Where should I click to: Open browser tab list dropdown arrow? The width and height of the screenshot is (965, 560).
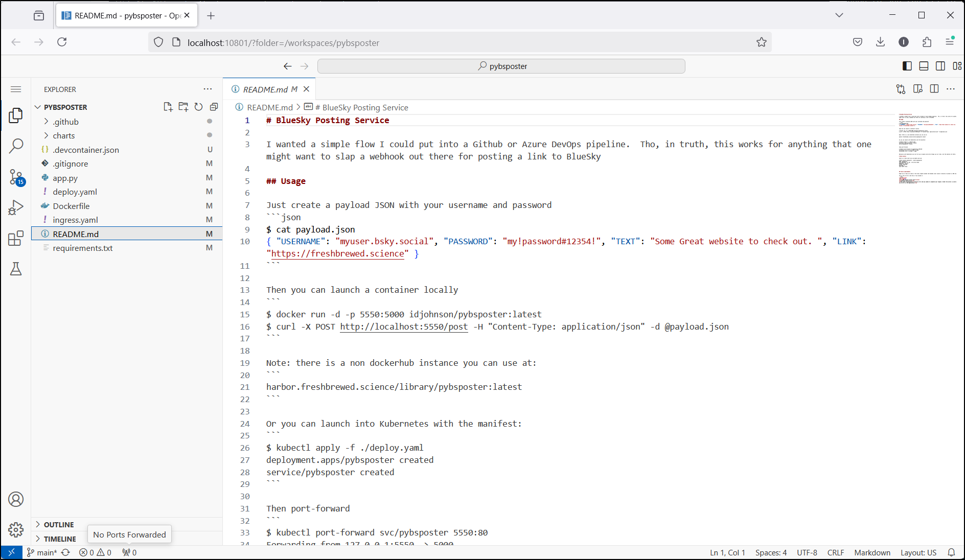point(839,15)
